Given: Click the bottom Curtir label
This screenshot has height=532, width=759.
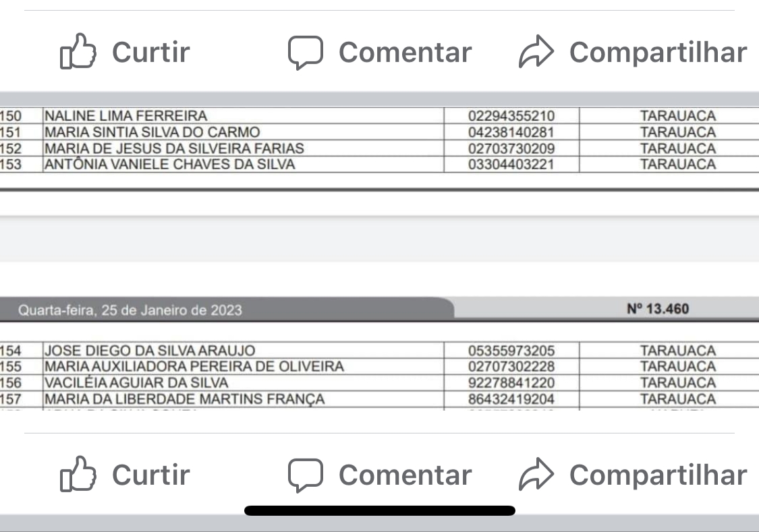Looking at the screenshot, I should (x=151, y=475).
